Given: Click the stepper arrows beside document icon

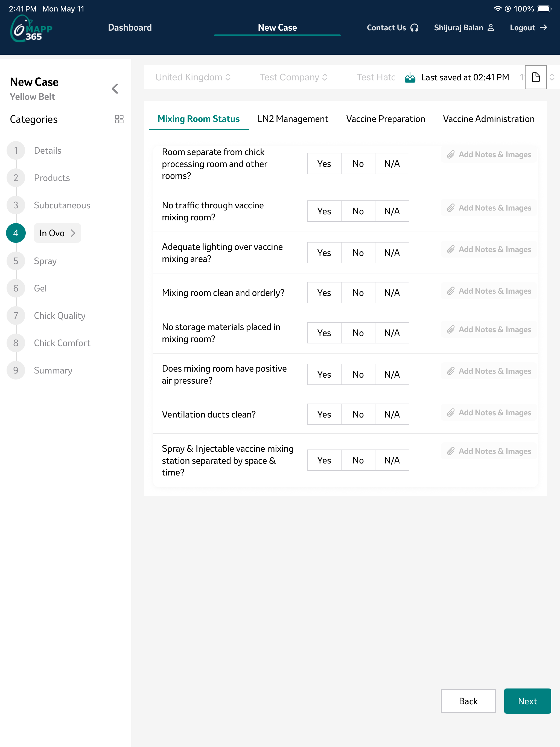Looking at the screenshot, I should pyautogui.click(x=552, y=77).
